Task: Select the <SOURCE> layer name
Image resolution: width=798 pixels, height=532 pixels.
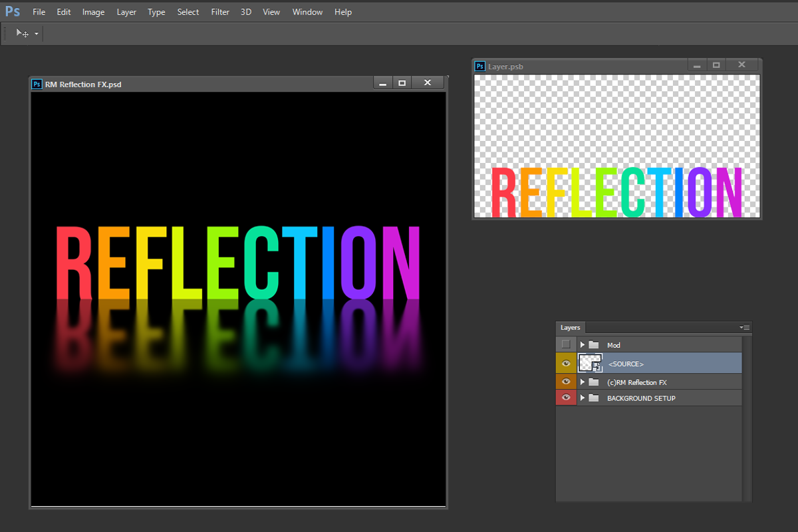Action: 626,364
